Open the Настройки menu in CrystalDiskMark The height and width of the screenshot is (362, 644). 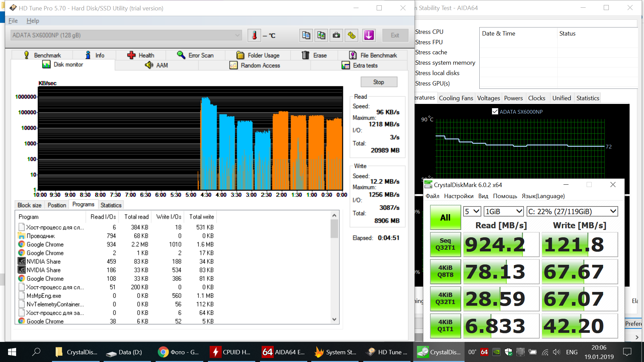click(x=459, y=196)
